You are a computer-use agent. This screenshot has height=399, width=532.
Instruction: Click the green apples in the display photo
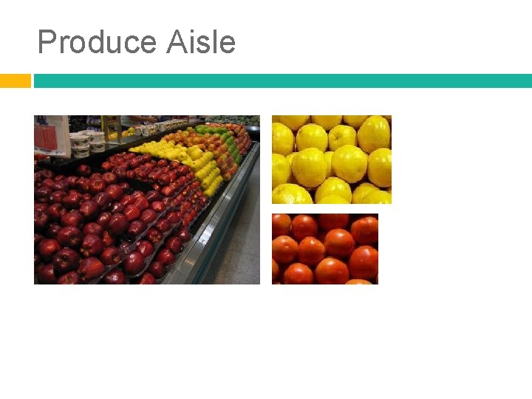click(222, 137)
